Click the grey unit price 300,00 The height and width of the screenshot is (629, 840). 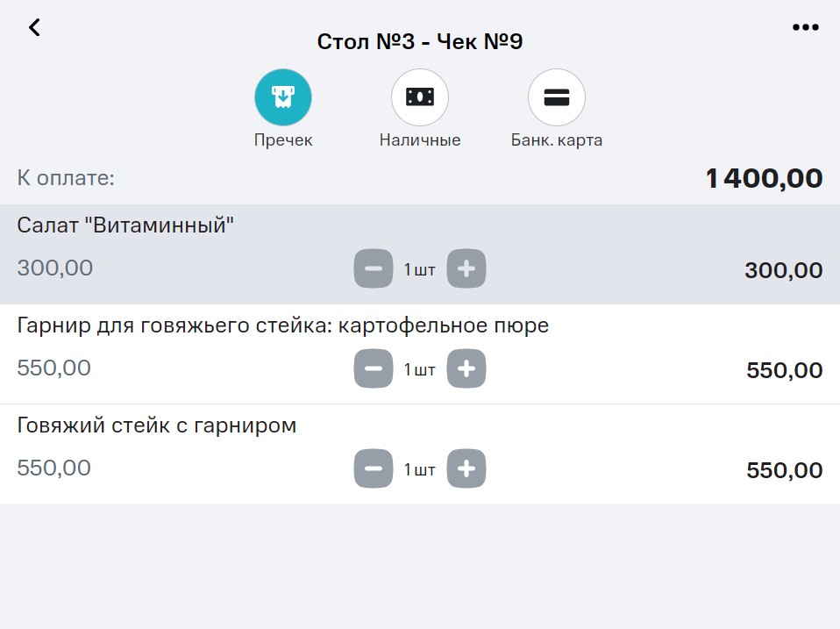55,268
